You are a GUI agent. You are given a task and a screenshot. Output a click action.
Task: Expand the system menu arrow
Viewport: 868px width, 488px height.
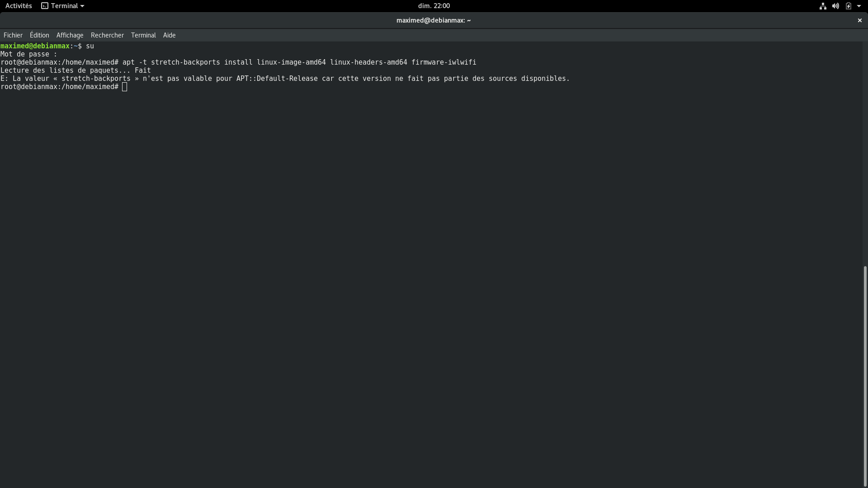click(x=859, y=6)
